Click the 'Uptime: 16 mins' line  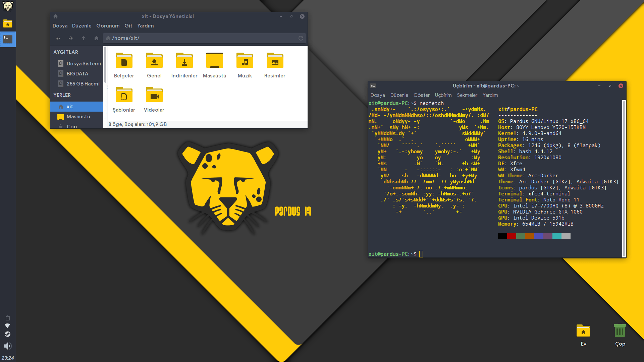tap(521, 139)
